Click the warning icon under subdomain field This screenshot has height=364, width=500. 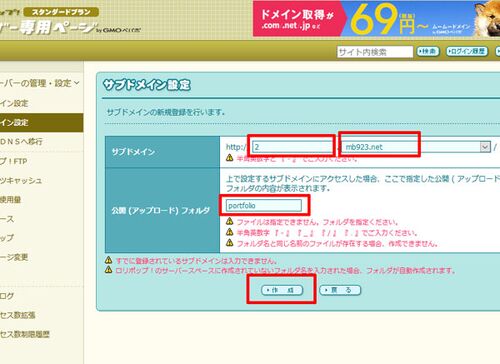pos(230,157)
